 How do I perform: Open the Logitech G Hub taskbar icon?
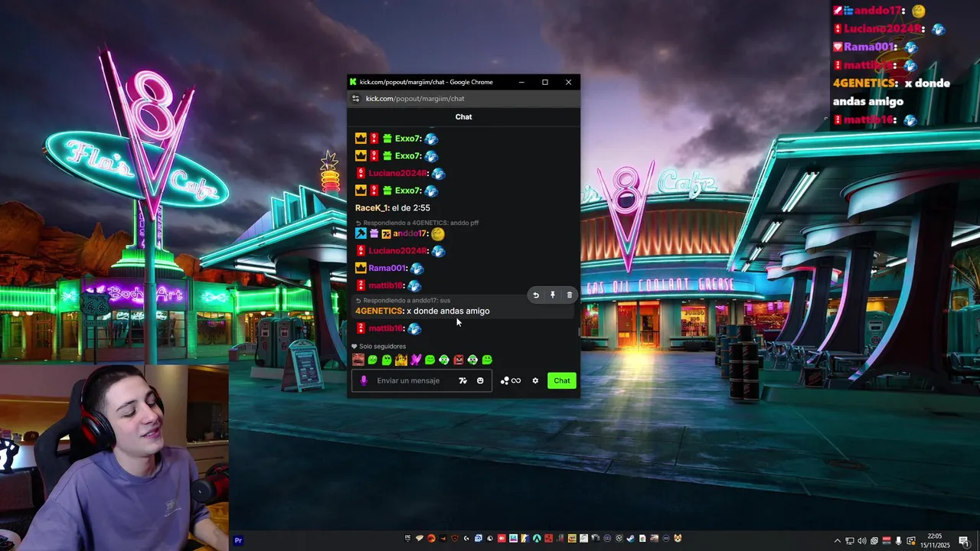466,539
